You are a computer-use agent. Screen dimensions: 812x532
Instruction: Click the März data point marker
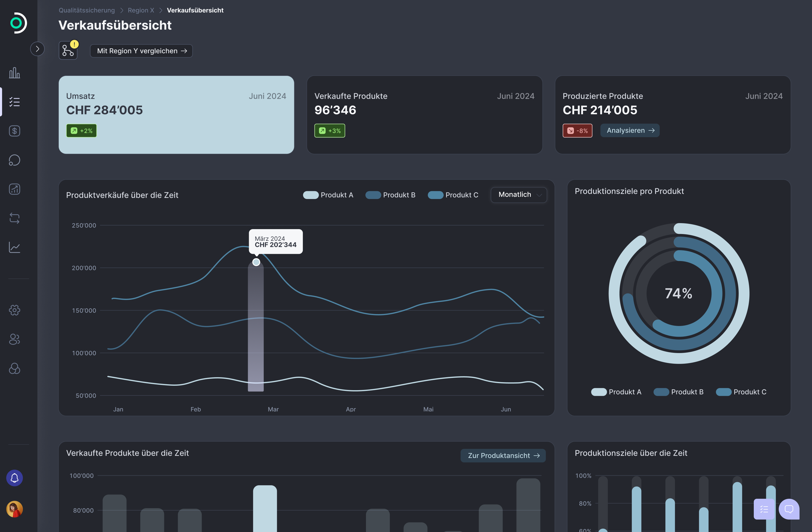(x=256, y=262)
